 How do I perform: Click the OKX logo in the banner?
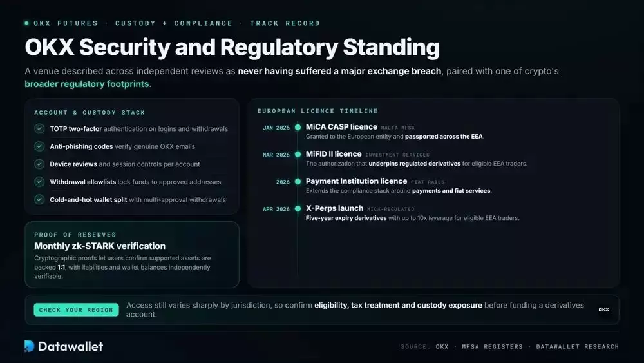pos(603,309)
